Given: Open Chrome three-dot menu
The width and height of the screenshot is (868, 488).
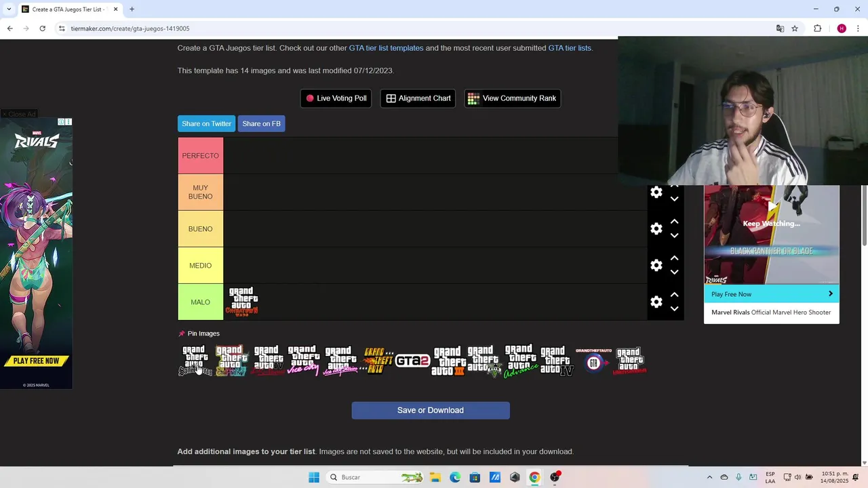Looking at the screenshot, I should [x=859, y=28].
